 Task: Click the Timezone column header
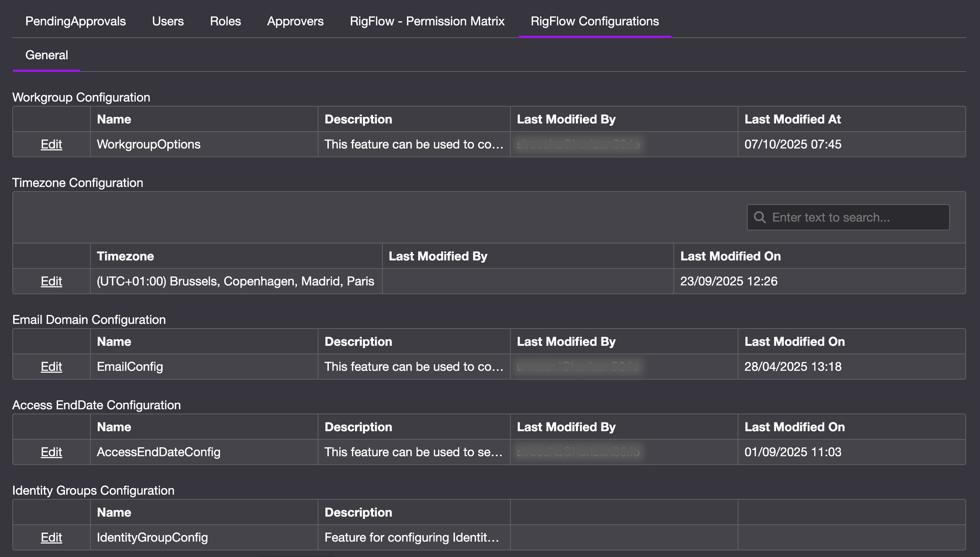[125, 256]
